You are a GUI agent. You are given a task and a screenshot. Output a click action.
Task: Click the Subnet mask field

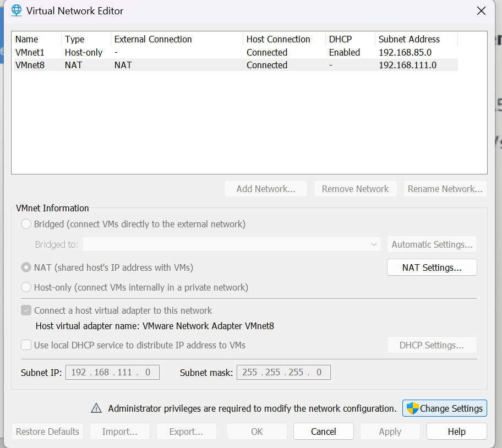click(x=283, y=372)
